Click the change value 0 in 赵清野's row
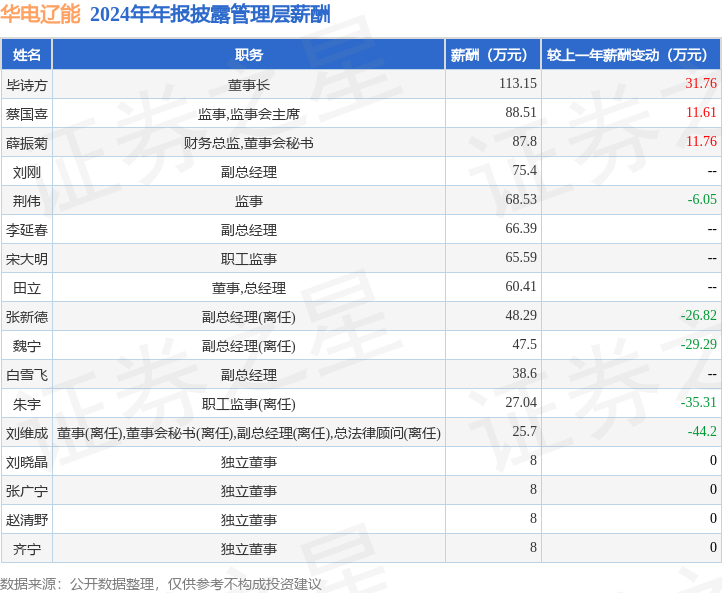Screen dimensions: 722x593 tap(713, 518)
